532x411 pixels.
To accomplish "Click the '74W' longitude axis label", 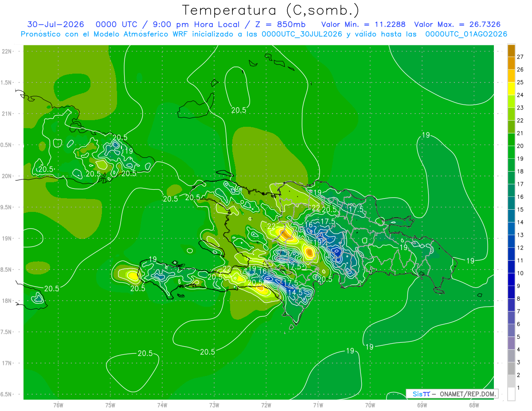I will pos(162,405).
